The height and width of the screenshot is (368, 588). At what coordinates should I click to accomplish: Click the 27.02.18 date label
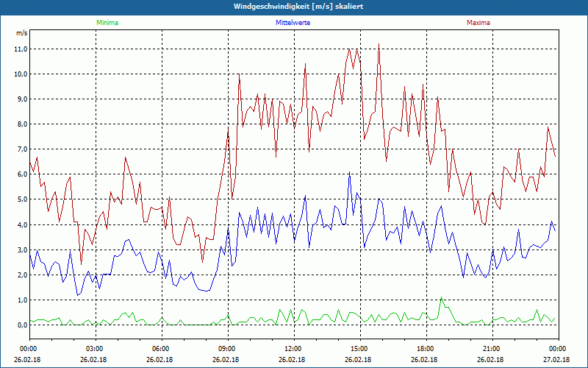556,359
